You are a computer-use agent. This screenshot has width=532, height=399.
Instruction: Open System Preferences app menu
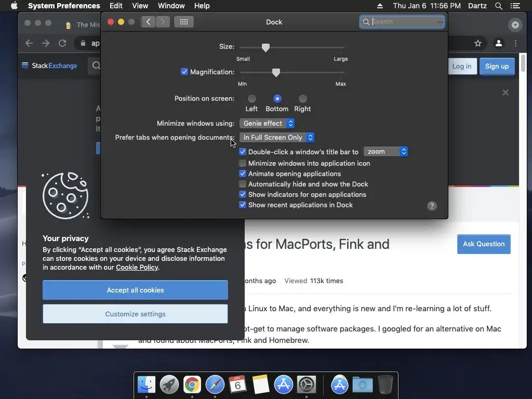point(64,6)
